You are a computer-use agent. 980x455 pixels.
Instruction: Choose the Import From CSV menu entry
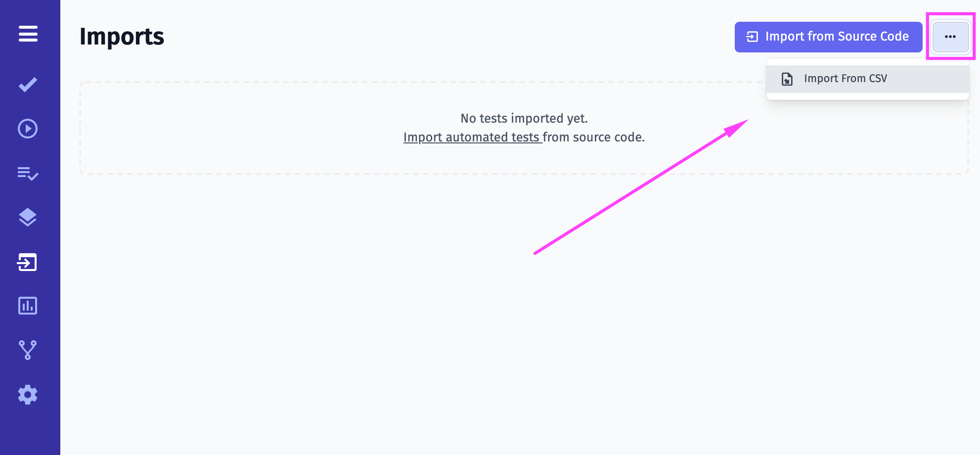tap(867, 79)
